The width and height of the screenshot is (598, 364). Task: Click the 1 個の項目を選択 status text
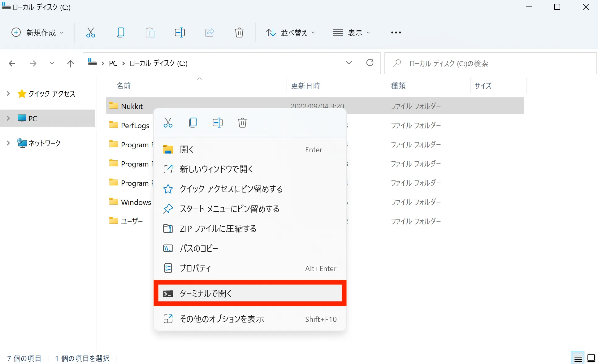82,358
